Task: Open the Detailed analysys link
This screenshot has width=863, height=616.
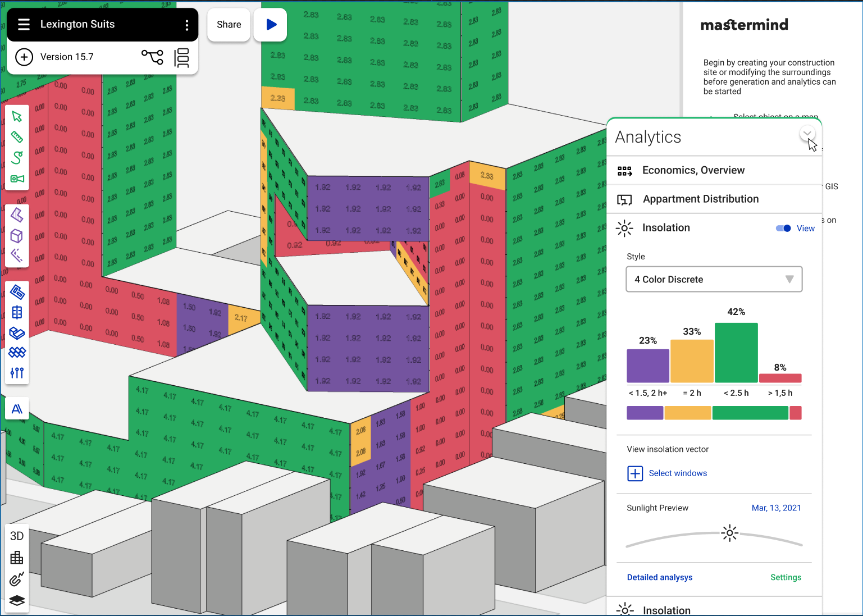Action: [659, 577]
